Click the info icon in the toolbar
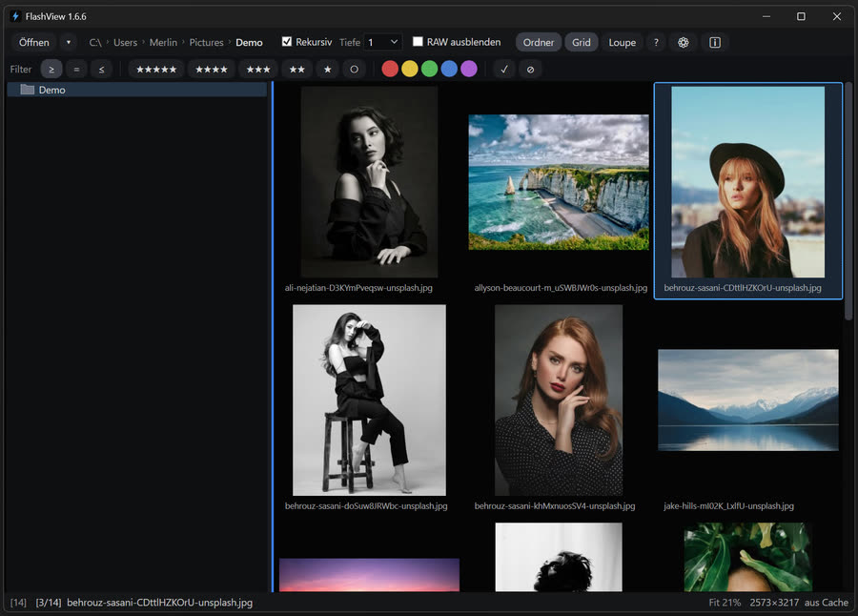The width and height of the screenshot is (858, 616). pyautogui.click(x=714, y=42)
